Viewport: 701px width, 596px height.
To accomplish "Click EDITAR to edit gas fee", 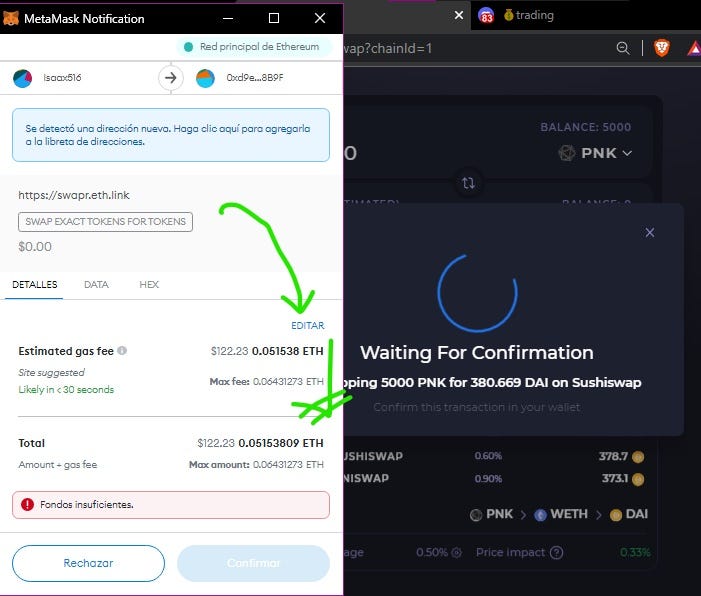I will (x=308, y=325).
